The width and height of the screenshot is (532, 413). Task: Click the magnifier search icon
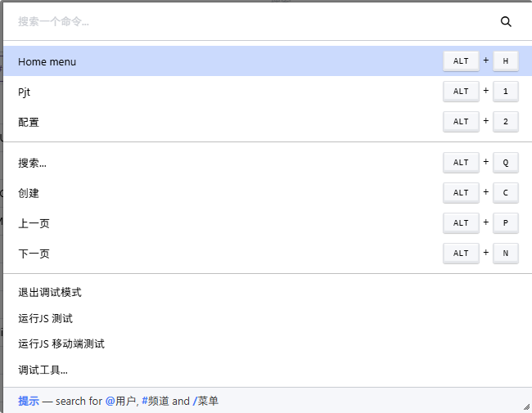[x=506, y=22]
